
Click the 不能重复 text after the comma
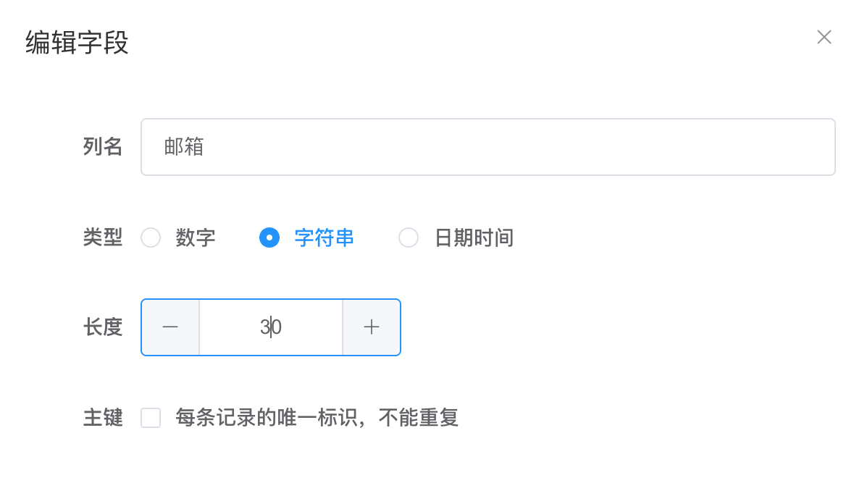click(419, 418)
